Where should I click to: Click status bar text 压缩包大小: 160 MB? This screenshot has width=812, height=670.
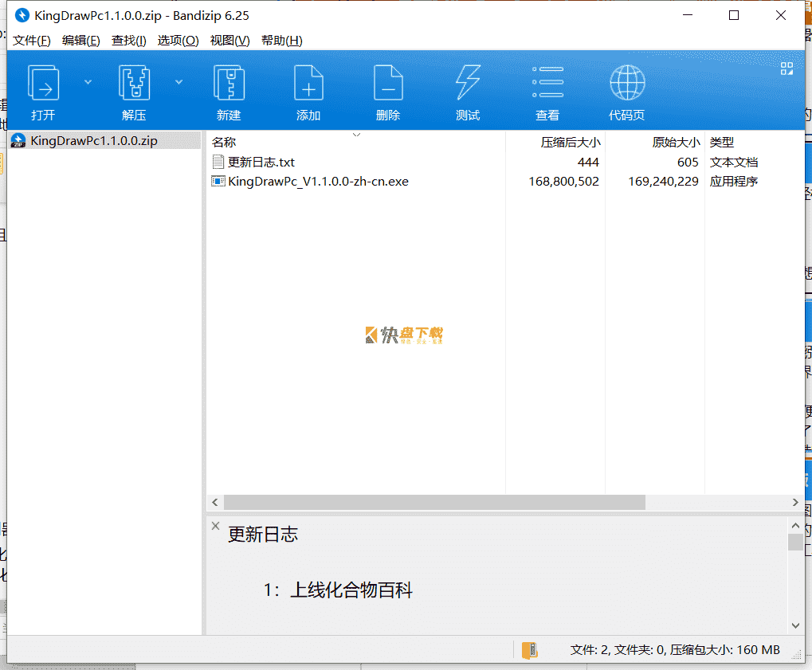pyautogui.click(x=725, y=650)
